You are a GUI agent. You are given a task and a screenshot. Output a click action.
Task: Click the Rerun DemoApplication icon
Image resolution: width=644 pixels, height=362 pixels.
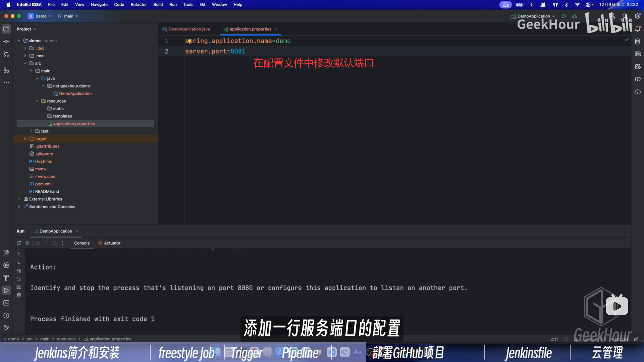[19, 243]
